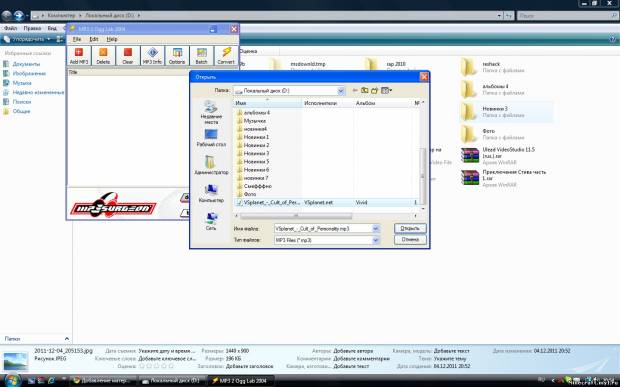
Task: Open the Упорядочить dropdown in Explorer
Action: pyautogui.click(x=27, y=39)
